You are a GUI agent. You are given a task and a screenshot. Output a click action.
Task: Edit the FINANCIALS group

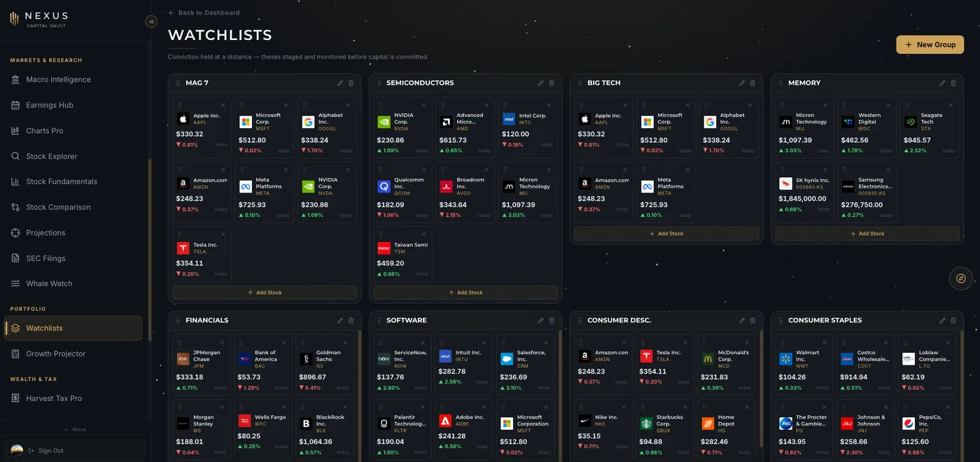(x=340, y=321)
